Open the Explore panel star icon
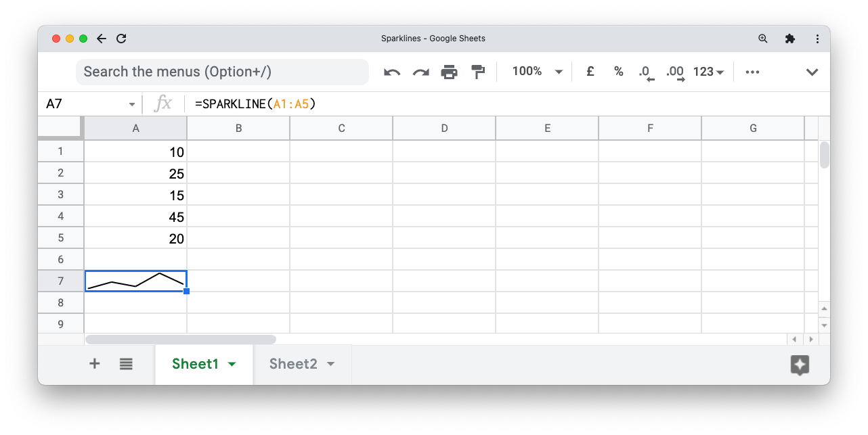868x435 pixels. click(800, 365)
